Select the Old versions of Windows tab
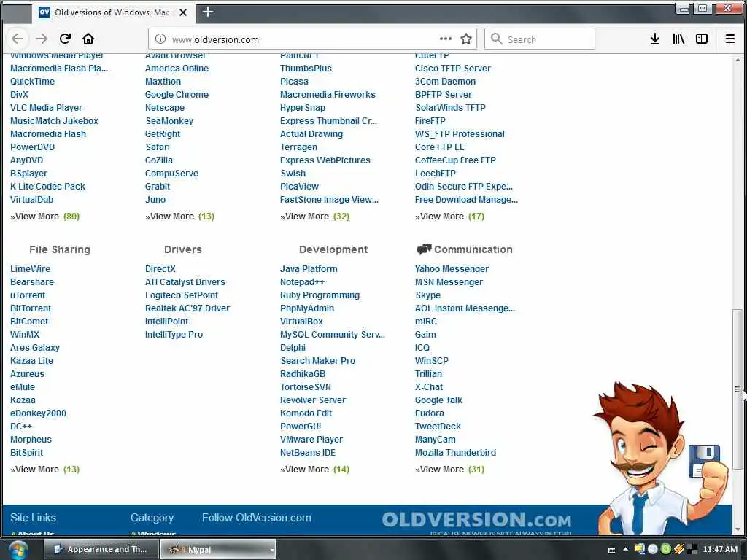 click(113, 12)
